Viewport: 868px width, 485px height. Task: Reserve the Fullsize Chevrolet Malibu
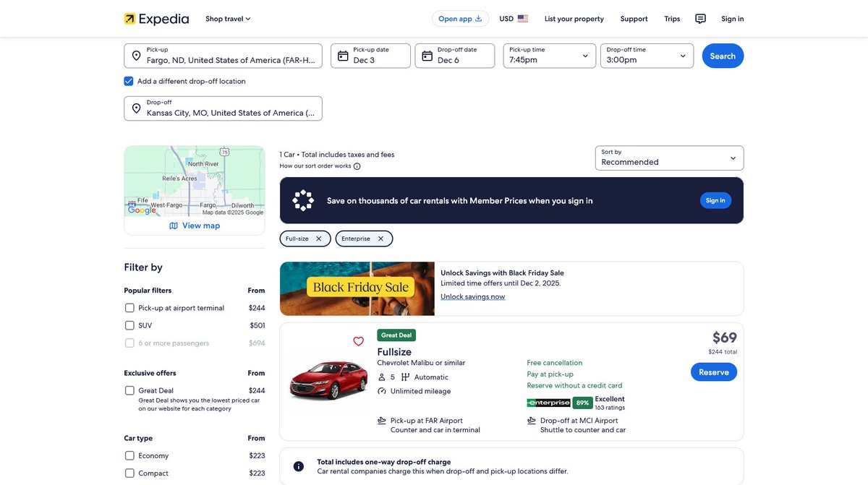pos(714,372)
